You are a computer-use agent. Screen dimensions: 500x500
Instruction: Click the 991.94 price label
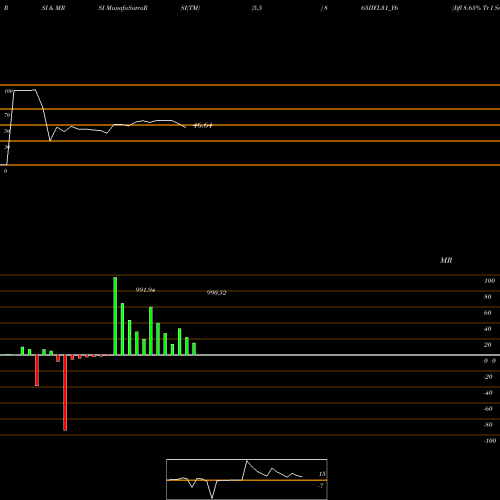pos(145,290)
